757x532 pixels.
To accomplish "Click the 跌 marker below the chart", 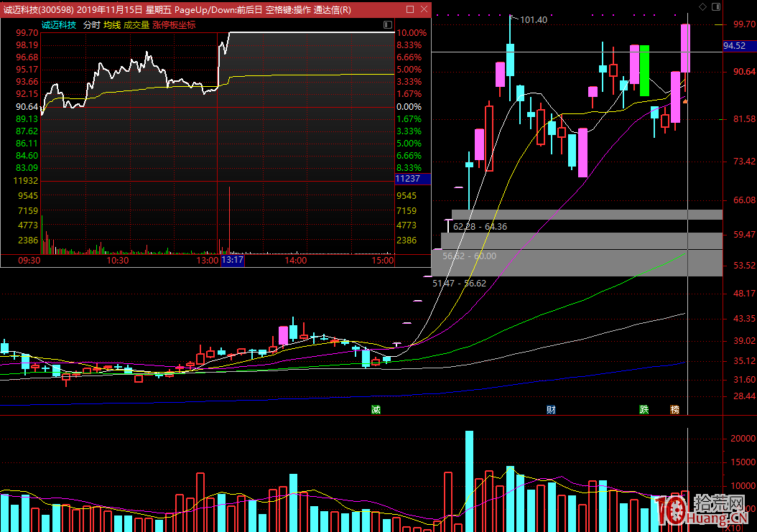I will pyautogui.click(x=644, y=409).
